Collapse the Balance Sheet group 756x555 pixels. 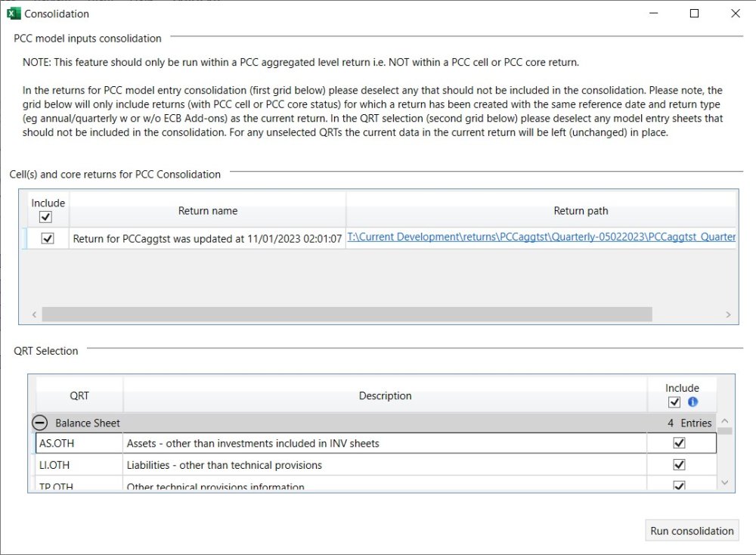[39, 422]
